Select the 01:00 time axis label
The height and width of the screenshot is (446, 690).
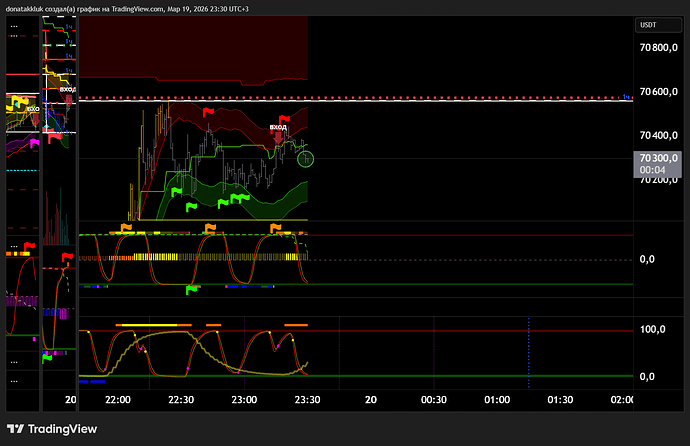coord(497,399)
